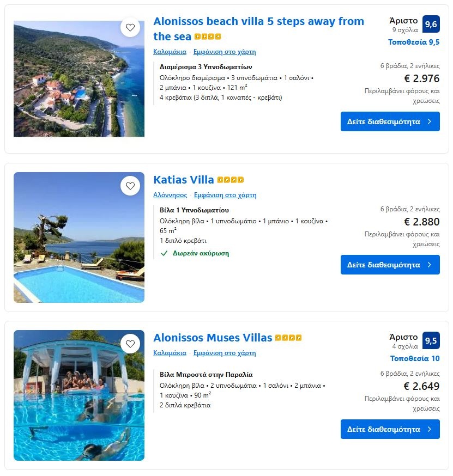Show Alonissos Muses Villas on the map
The width and height of the screenshot is (453, 476).
[225, 353]
